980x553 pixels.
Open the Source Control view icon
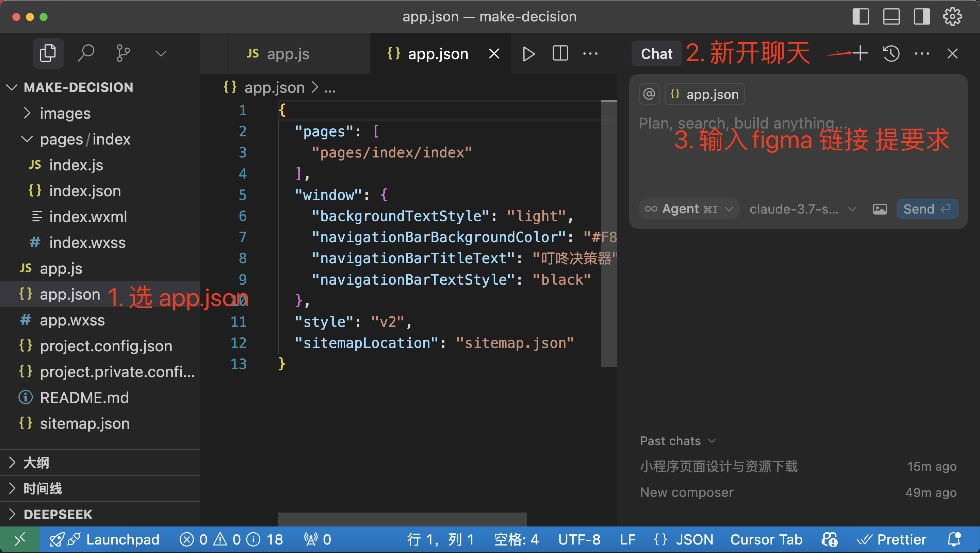123,53
